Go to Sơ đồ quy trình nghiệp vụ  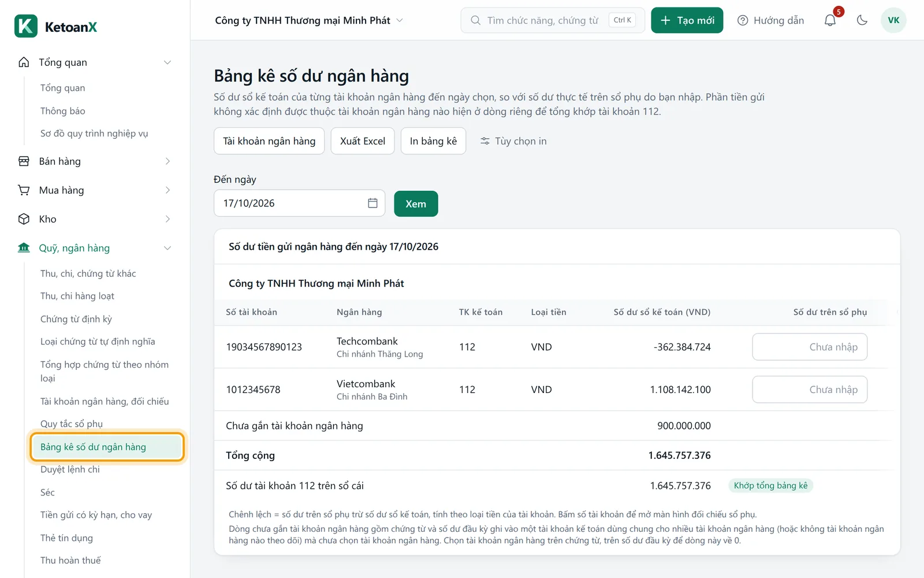click(94, 134)
